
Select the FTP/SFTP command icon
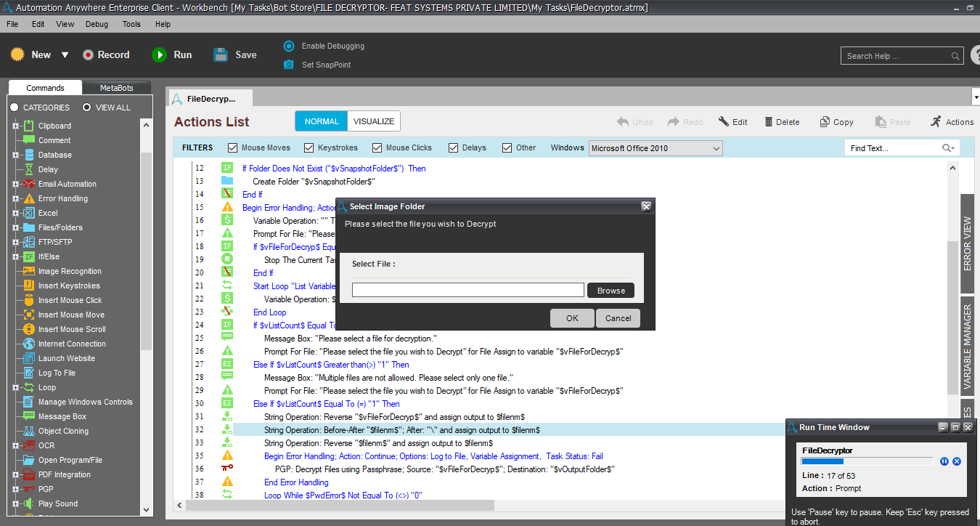click(x=29, y=242)
